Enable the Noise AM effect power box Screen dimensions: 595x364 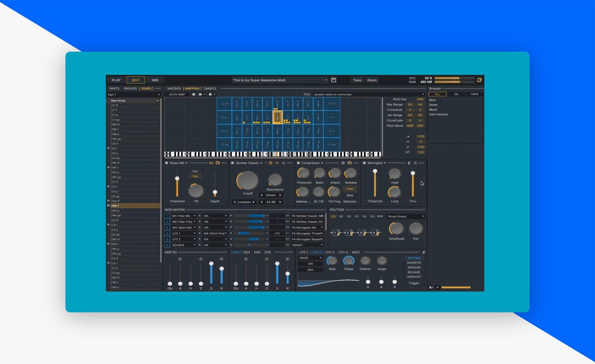(167, 163)
